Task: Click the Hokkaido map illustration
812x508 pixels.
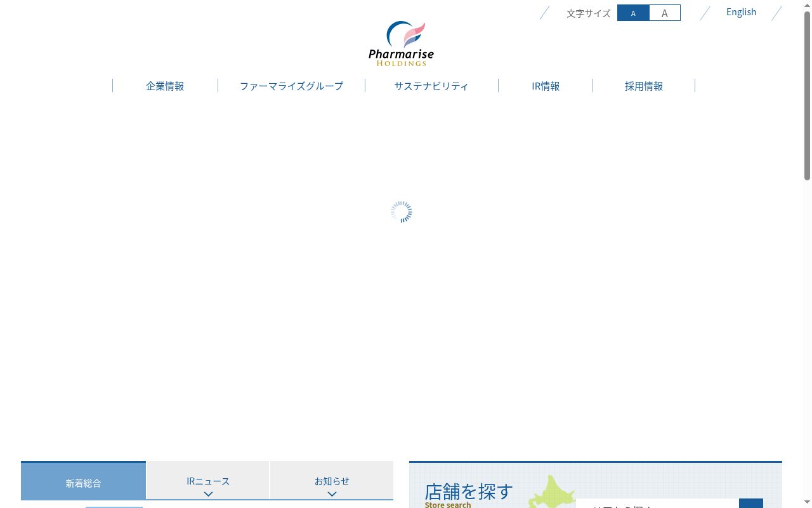Action: click(x=552, y=491)
